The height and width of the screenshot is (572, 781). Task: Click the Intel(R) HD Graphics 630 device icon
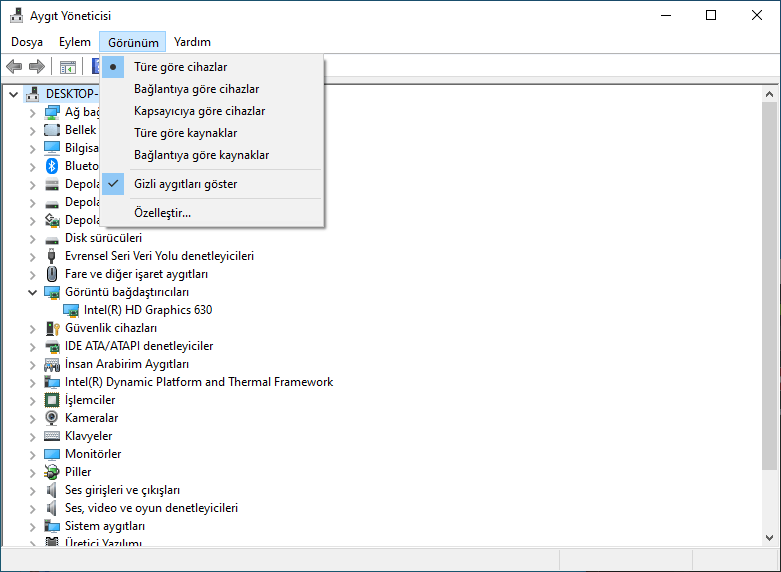pos(71,310)
